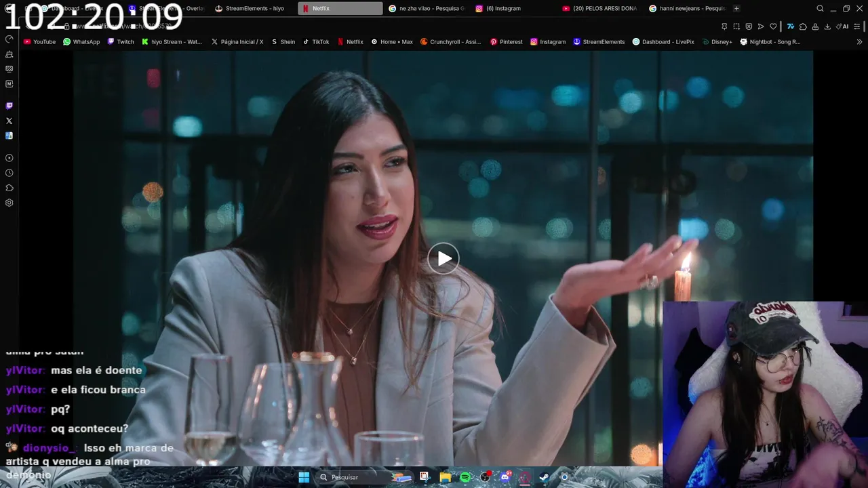Switch to the (6) Instagram tab

pos(513,8)
